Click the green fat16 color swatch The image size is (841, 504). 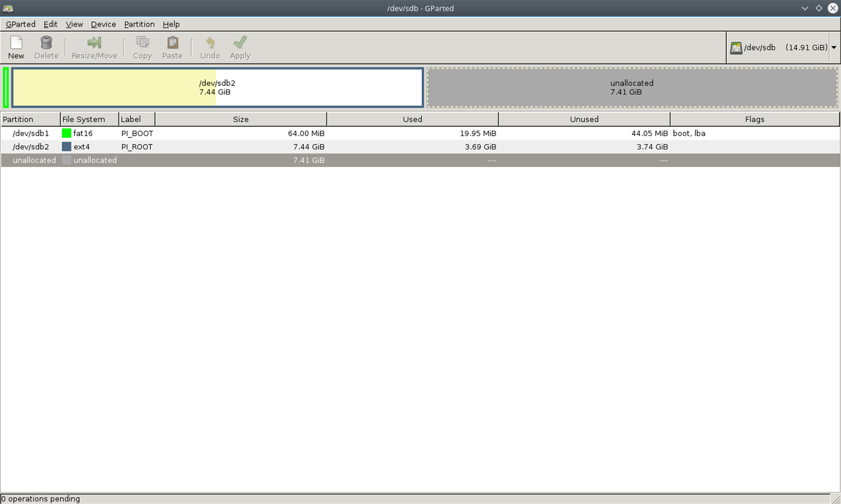pyautogui.click(x=67, y=133)
